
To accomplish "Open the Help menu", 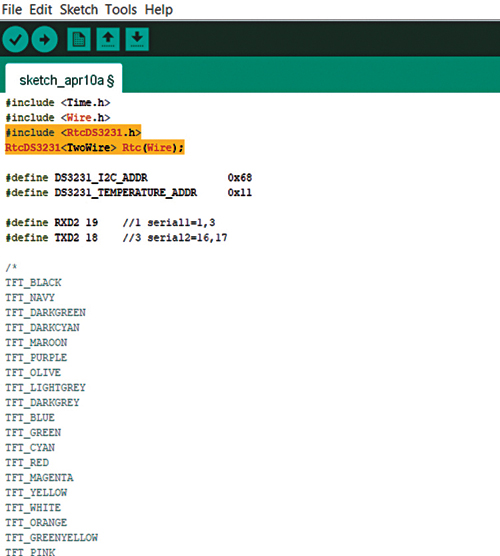I will pos(159,10).
